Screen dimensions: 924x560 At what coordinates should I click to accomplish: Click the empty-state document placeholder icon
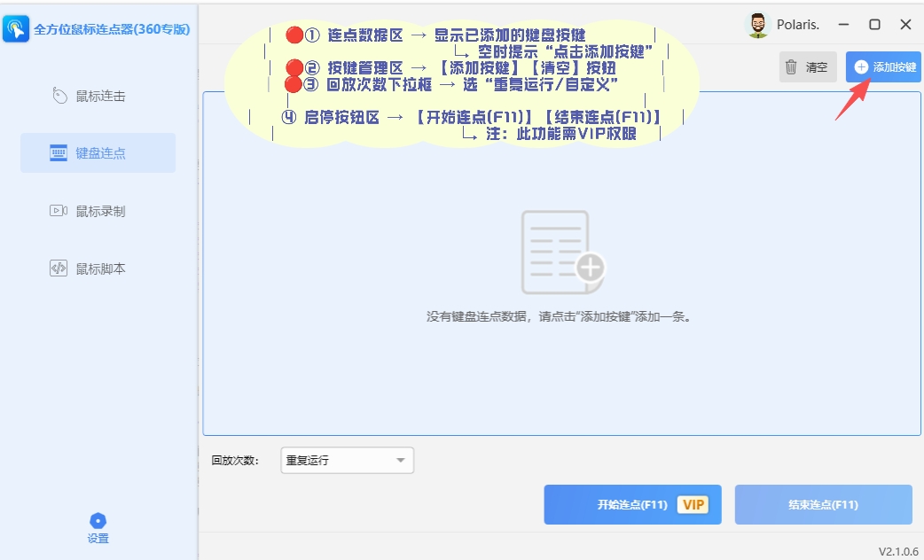coord(560,251)
